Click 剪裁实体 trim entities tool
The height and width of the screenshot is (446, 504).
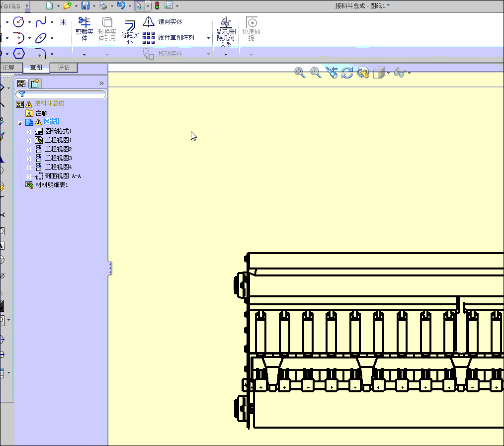click(84, 29)
